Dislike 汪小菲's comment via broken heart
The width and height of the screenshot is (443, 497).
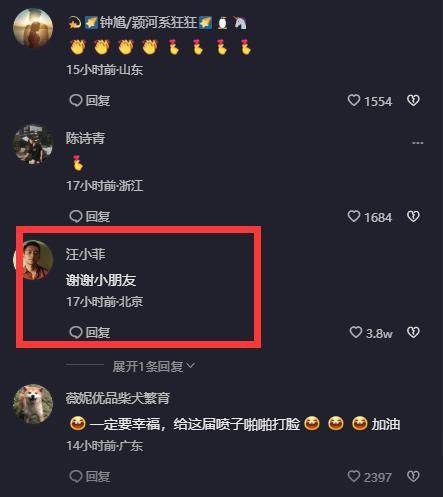click(x=413, y=332)
